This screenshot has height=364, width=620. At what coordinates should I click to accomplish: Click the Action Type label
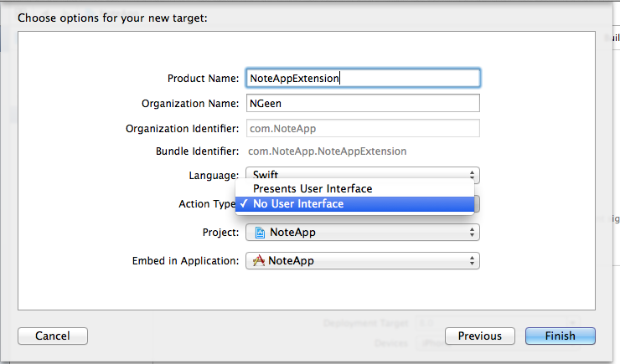(207, 203)
